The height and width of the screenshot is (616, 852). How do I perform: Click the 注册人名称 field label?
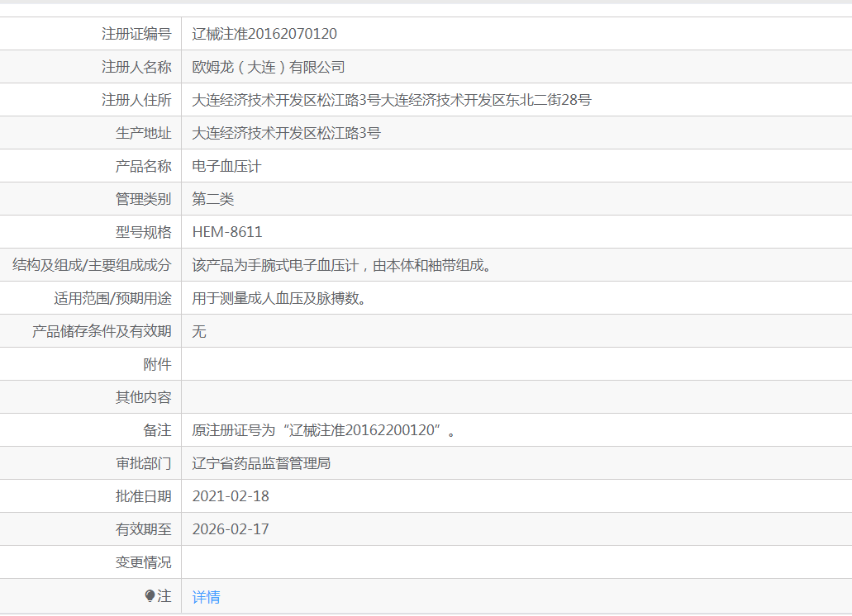click(x=136, y=67)
